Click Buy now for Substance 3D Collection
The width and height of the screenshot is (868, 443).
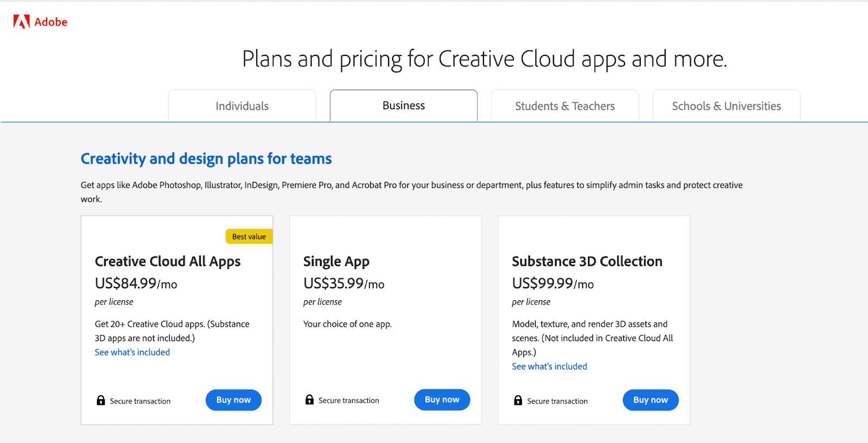pos(650,400)
